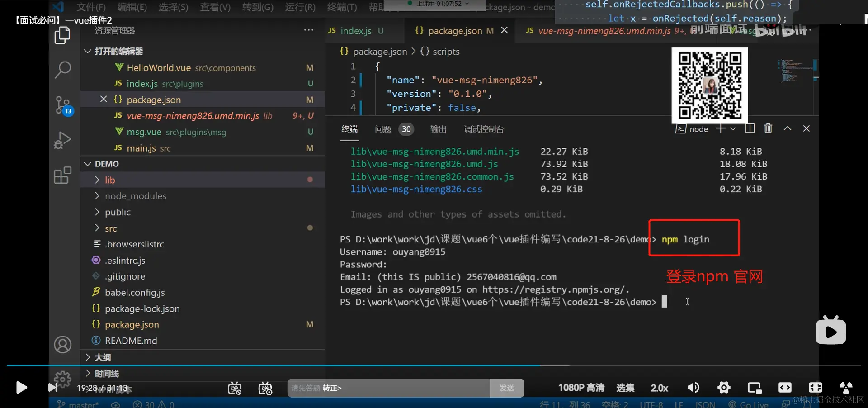
Task: Select the 调试控制台 debug console tab
Action: [484, 129]
